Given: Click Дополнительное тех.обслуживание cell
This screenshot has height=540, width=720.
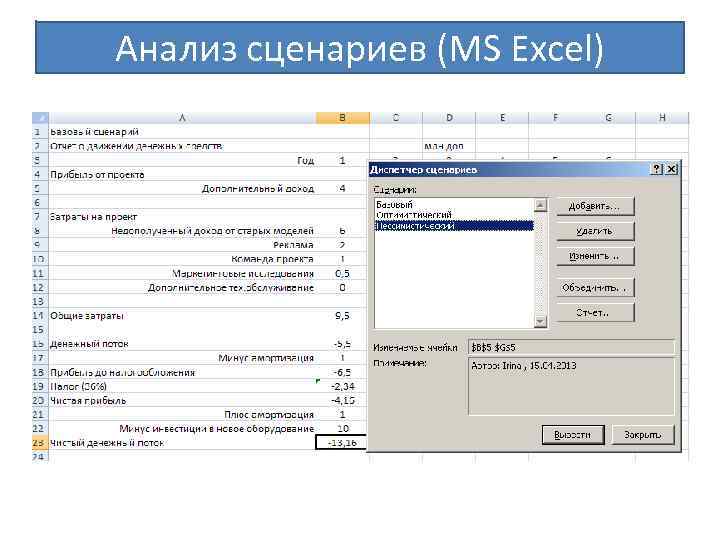Looking at the screenshot, I should (x=182, y=287).
